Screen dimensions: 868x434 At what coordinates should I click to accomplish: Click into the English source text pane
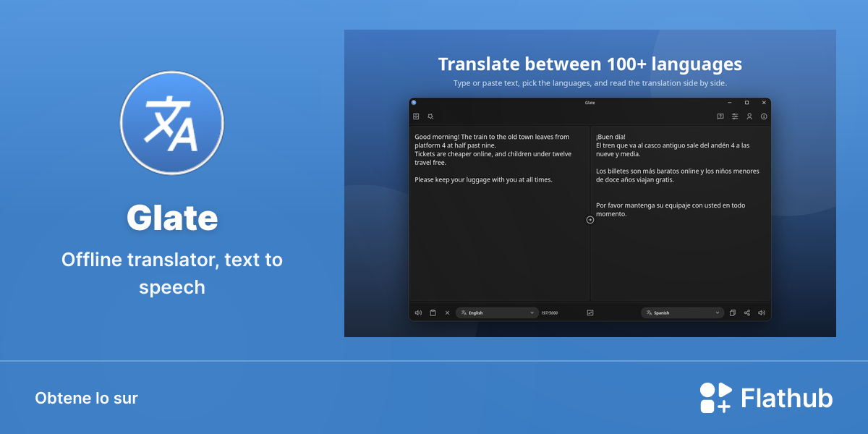tap(499, 213)
